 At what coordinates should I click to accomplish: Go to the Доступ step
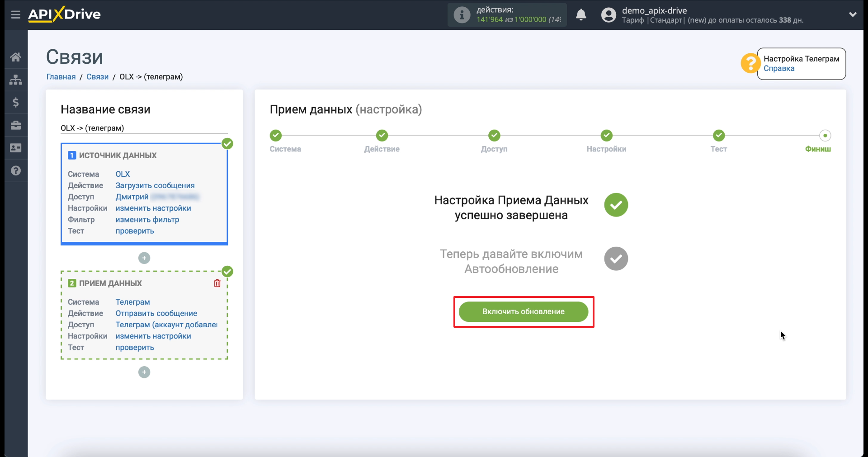[494, 135]
